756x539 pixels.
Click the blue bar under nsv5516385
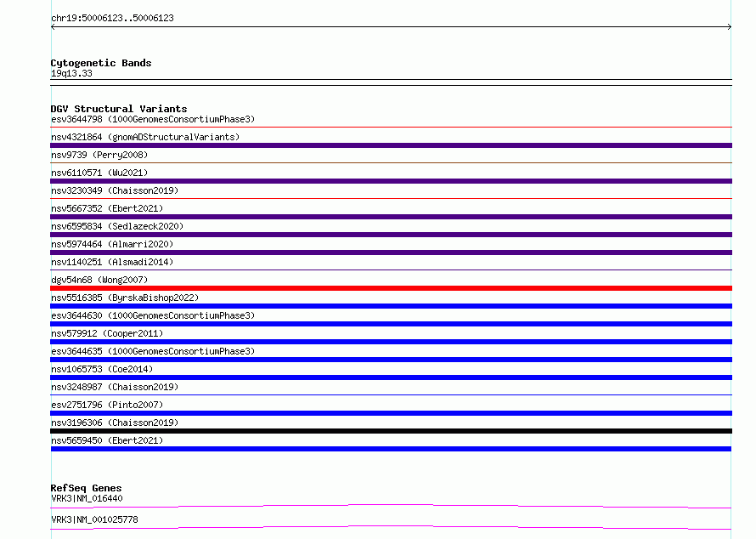[x=391, y=306]
